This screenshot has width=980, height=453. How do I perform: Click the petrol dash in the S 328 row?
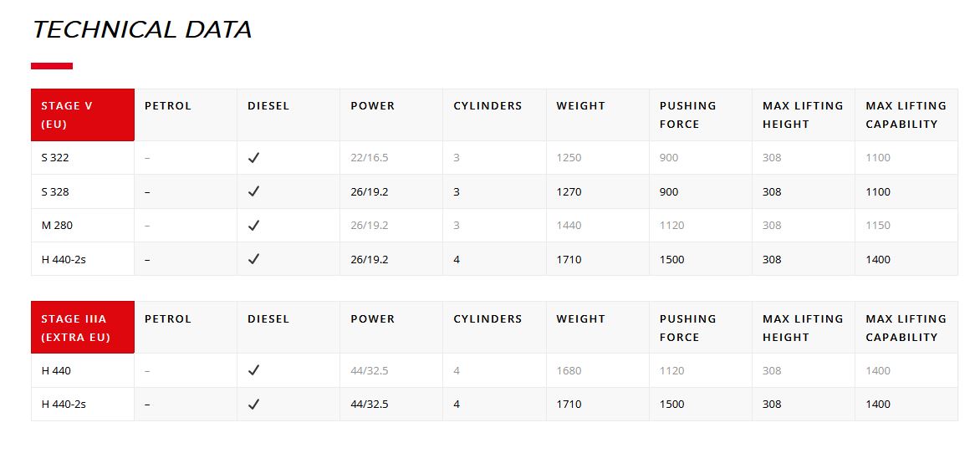[x=147, y=192]
